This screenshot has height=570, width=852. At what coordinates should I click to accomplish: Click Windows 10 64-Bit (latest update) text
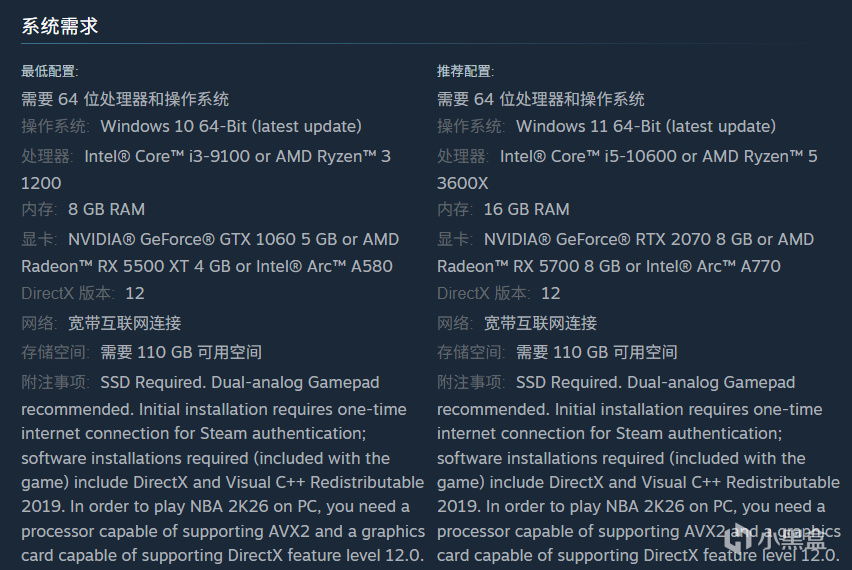pyautogui.click(x=231, y=127)
